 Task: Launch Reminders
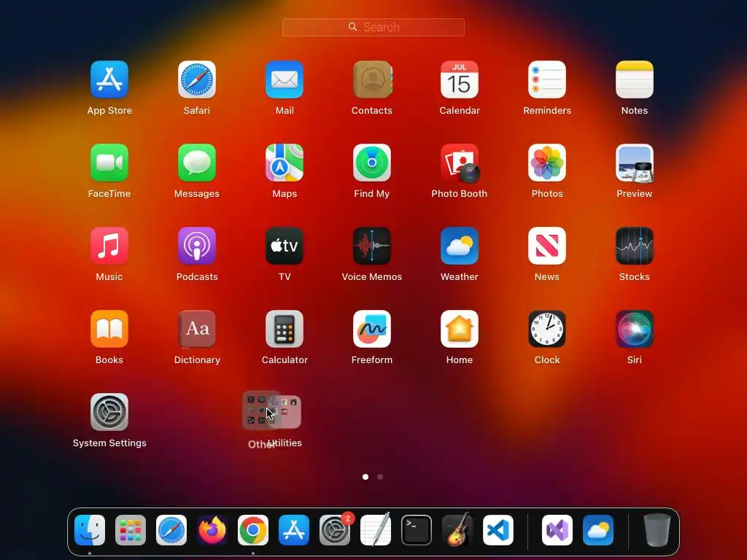pyautogui.click(x=547, y=79)
